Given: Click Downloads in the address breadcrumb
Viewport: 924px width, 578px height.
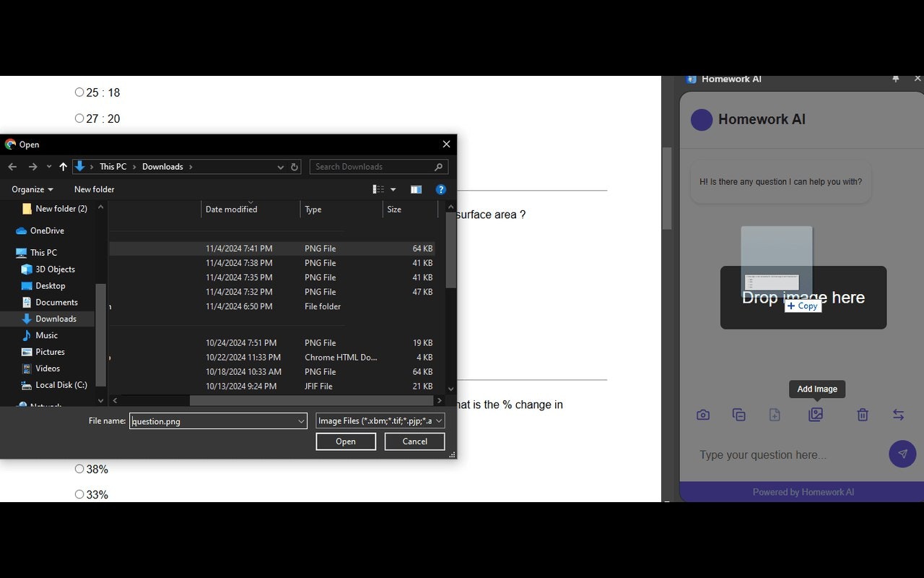Looking at the screenshot, I should pos(162,167).
